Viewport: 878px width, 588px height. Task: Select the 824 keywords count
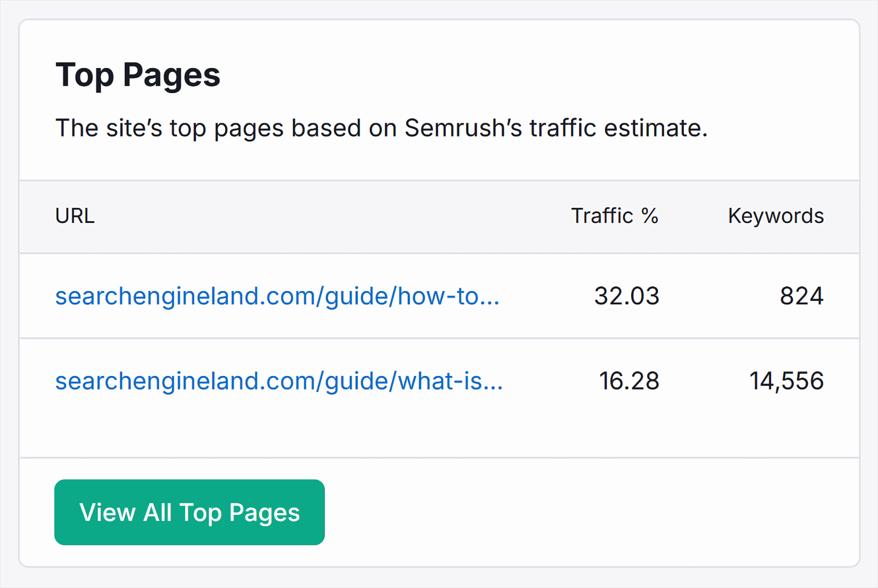tap(801, 296)
